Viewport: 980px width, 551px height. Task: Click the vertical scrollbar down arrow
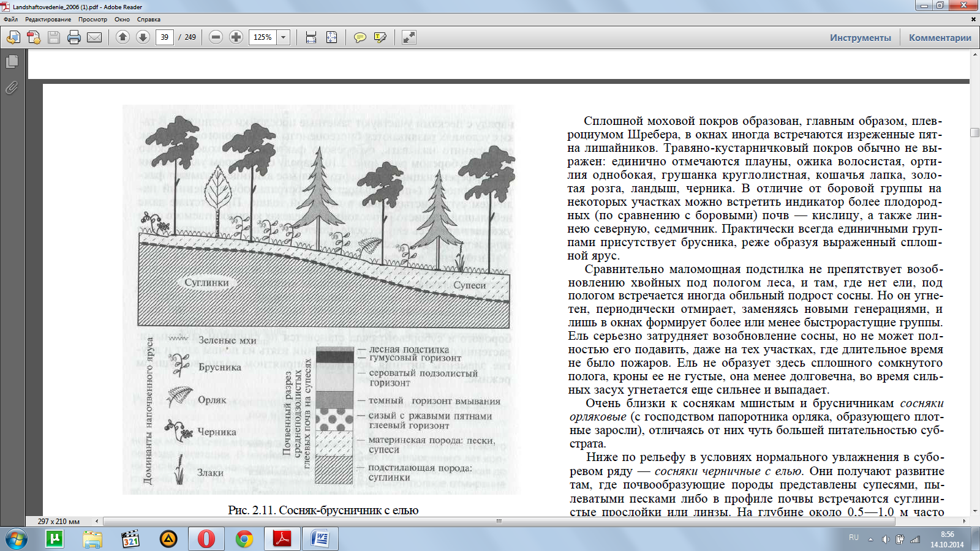click(x=974, y=511)
